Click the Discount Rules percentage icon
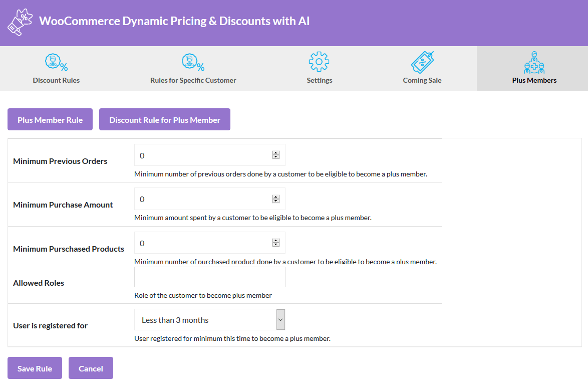 point(56,62)
